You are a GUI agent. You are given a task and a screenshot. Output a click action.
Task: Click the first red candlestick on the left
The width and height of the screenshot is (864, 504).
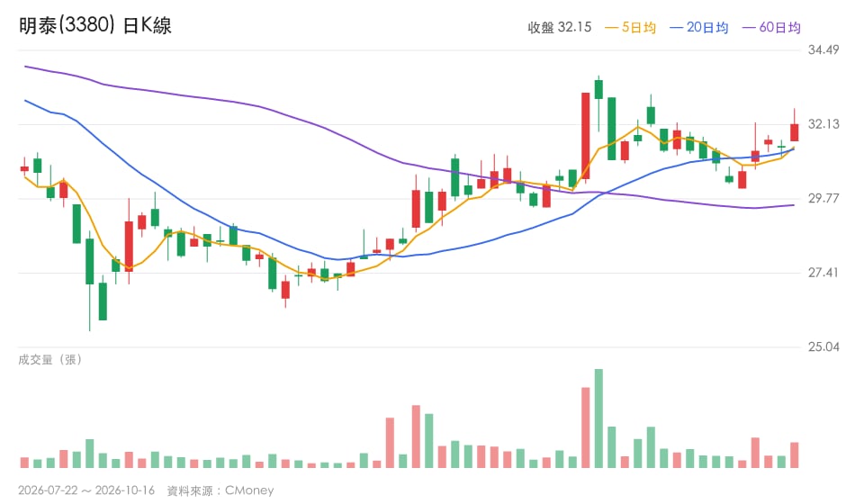(24, 168)
